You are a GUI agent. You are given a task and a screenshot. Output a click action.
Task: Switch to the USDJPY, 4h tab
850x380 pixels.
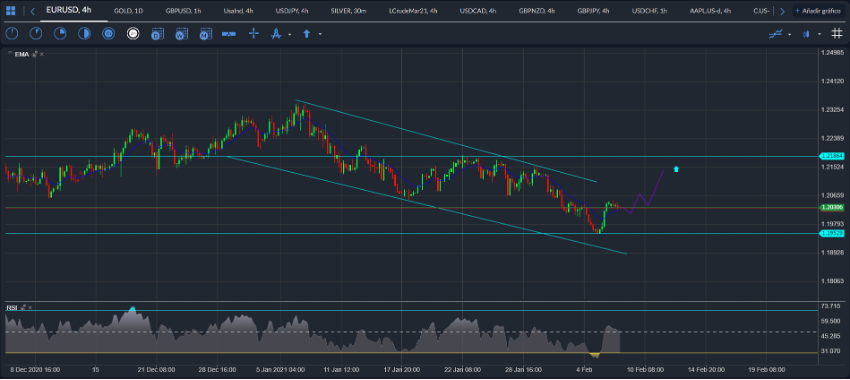coord(292,11)
